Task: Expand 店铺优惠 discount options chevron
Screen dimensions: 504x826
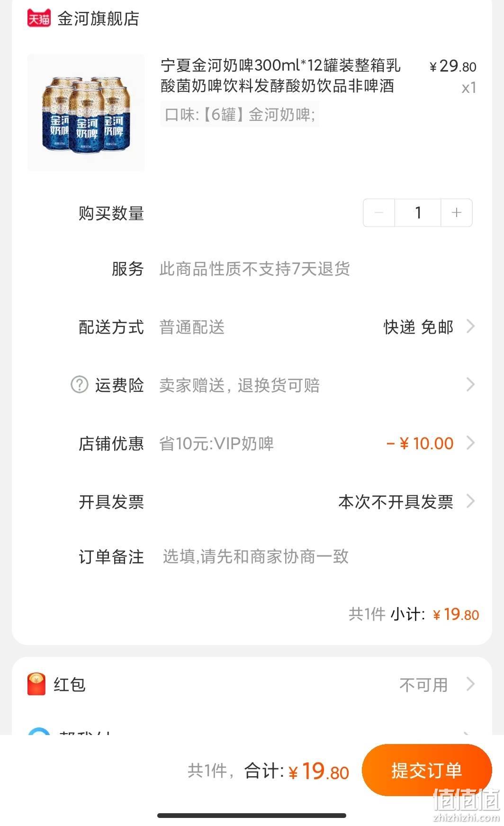Action: [470, 443]
